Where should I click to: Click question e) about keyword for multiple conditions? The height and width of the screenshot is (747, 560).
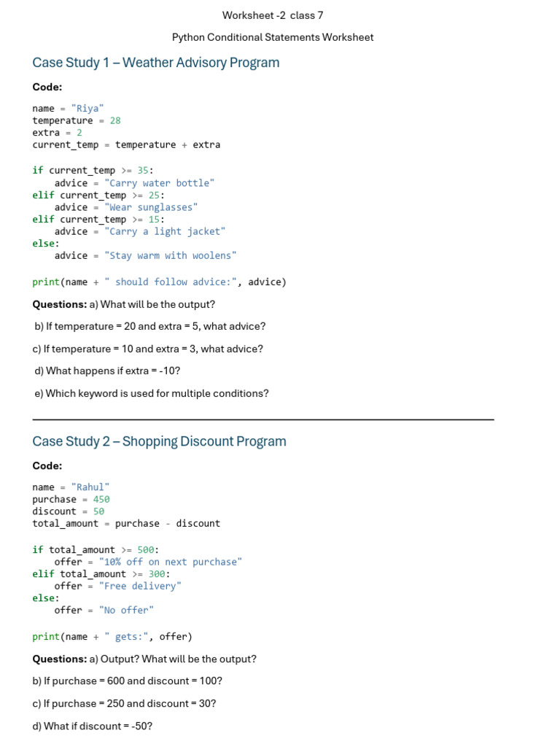152,393
